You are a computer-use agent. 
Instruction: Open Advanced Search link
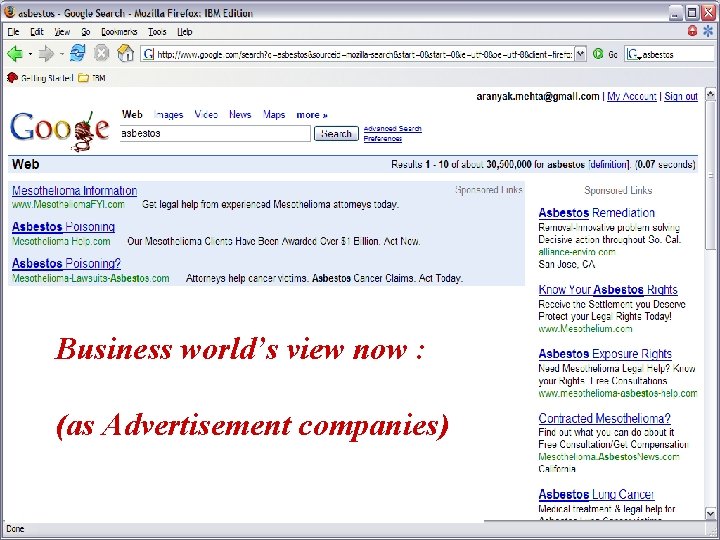(393, 129)
